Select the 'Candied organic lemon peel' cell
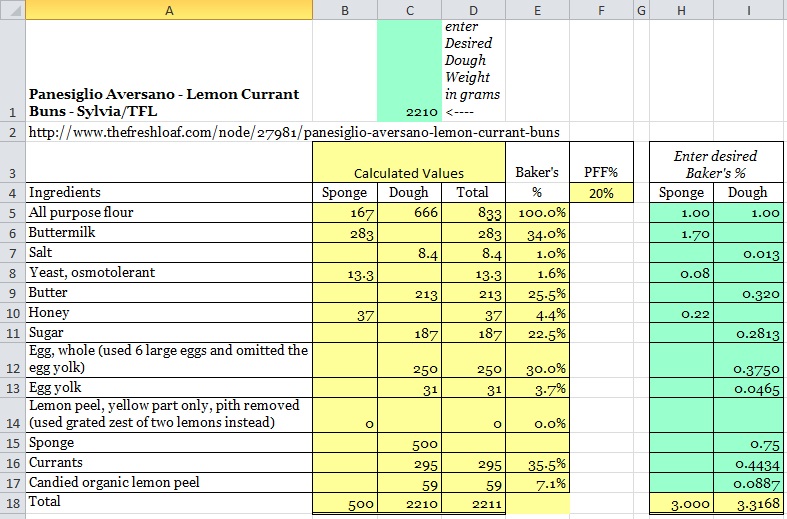 pos(168,482)
